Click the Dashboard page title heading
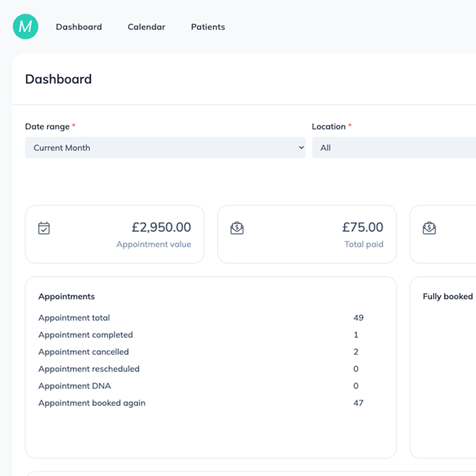Screen dimensions: 476x476 (x=58, y=79)
